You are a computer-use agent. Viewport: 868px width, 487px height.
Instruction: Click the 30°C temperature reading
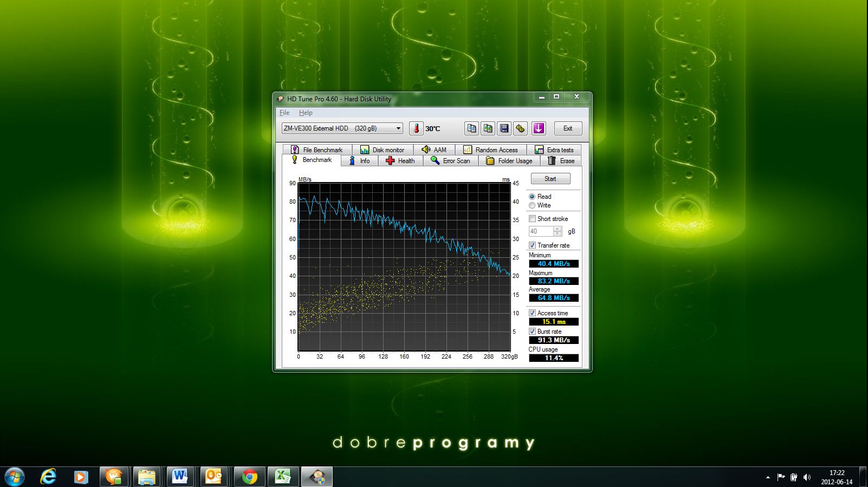(433, 129)
